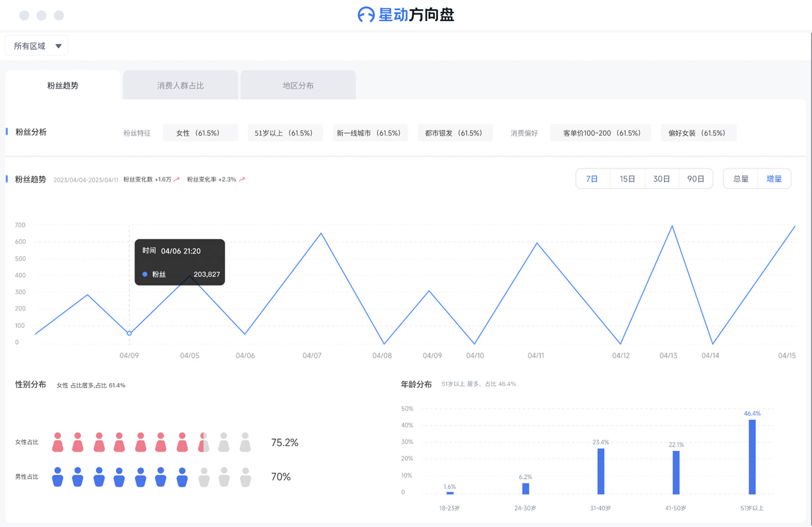
Task: Click the last gray male figure icon
Action: 246,477
